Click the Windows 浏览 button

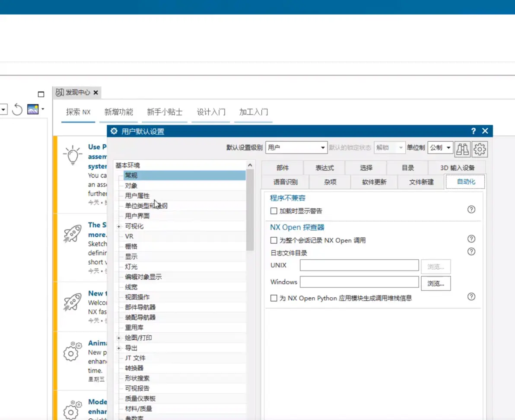pyautogui.click(x=436, y=283)
